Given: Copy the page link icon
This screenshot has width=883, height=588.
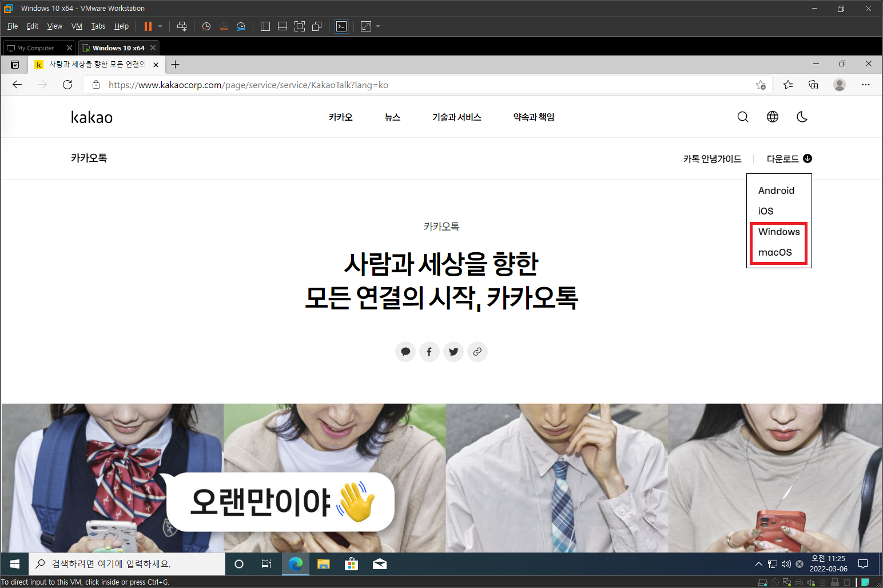Looking at the screenshot, I should coord(478,352).
